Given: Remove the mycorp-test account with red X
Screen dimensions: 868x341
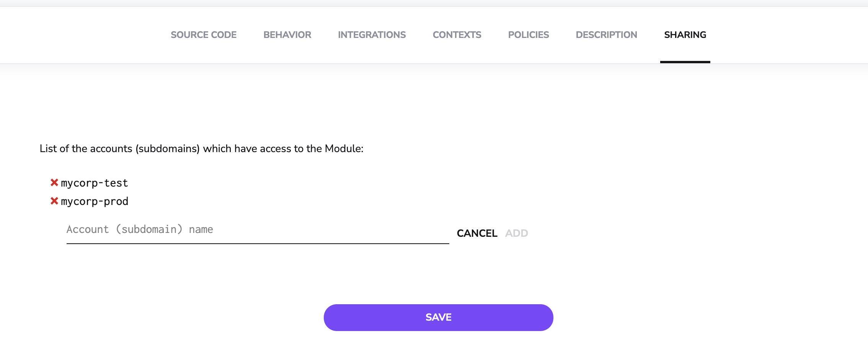Looking at the screenshot, I should click(54, 183).
